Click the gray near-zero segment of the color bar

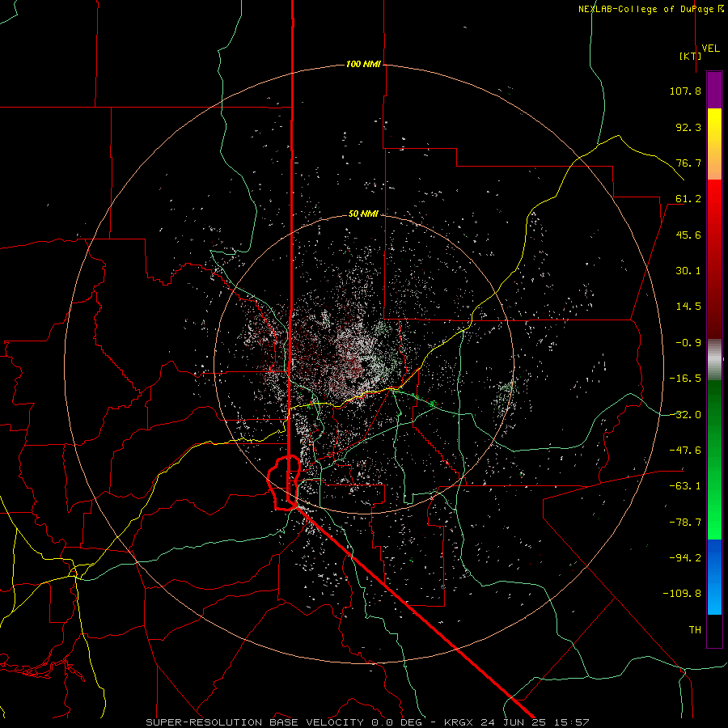714,359
